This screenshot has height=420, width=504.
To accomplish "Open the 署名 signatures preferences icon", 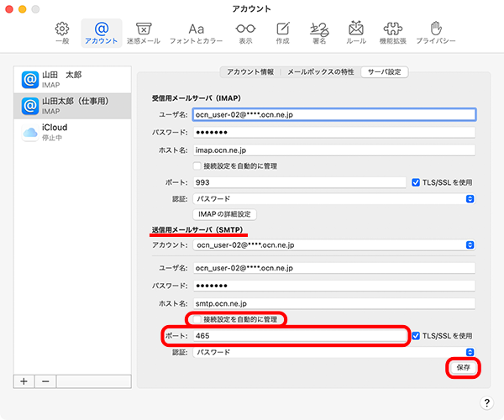I will (x=319, y=32).
